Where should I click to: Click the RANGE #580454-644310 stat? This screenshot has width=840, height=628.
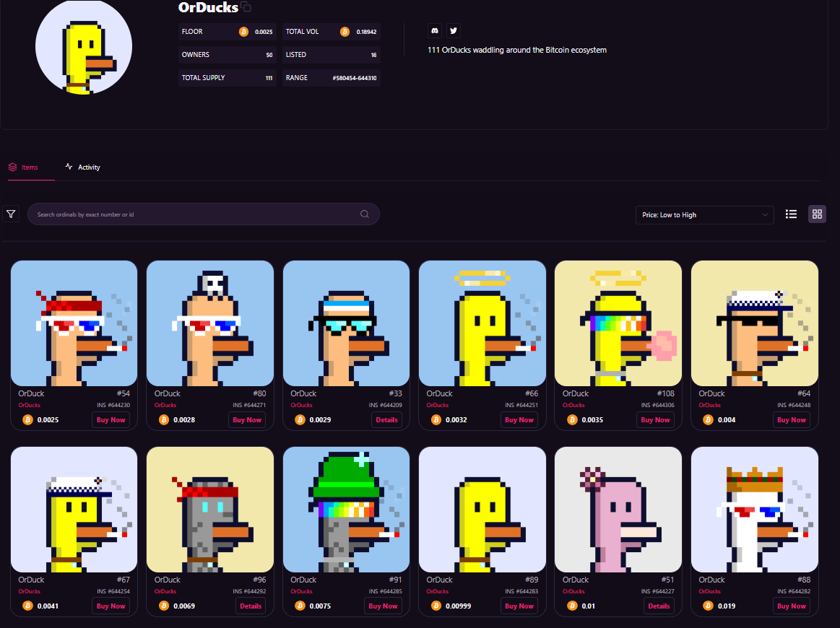[331, 78]
